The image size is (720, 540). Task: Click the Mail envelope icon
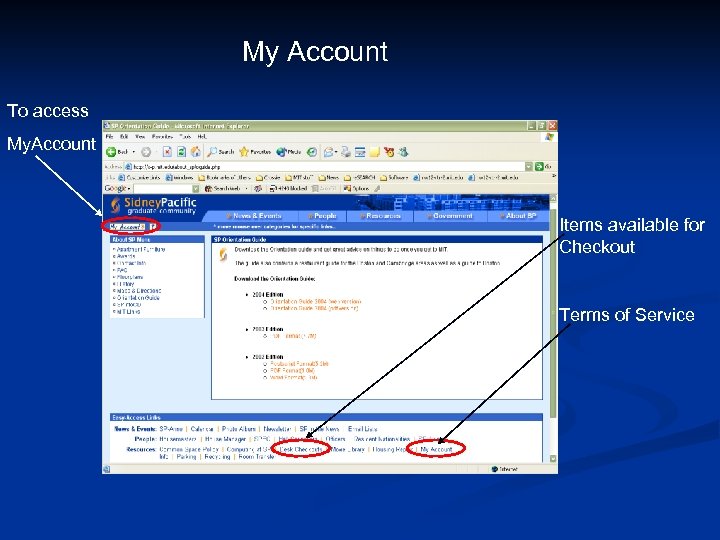point(328,152)
